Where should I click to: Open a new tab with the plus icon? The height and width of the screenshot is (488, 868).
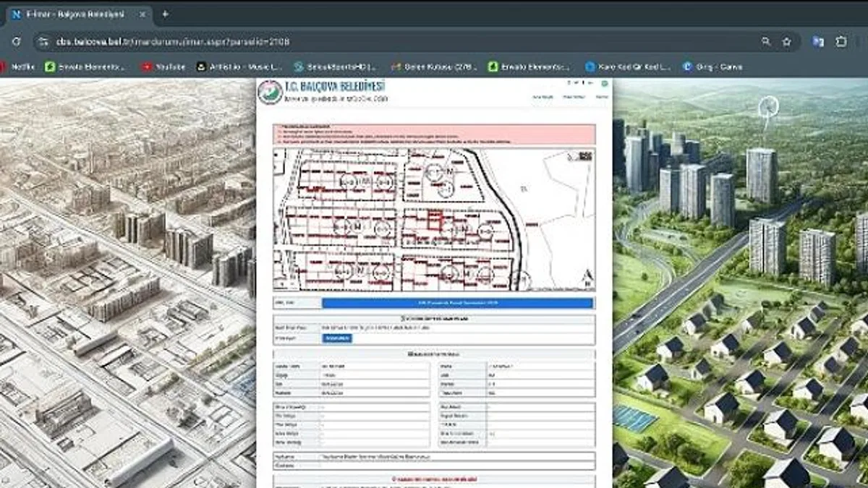point(165,14)
